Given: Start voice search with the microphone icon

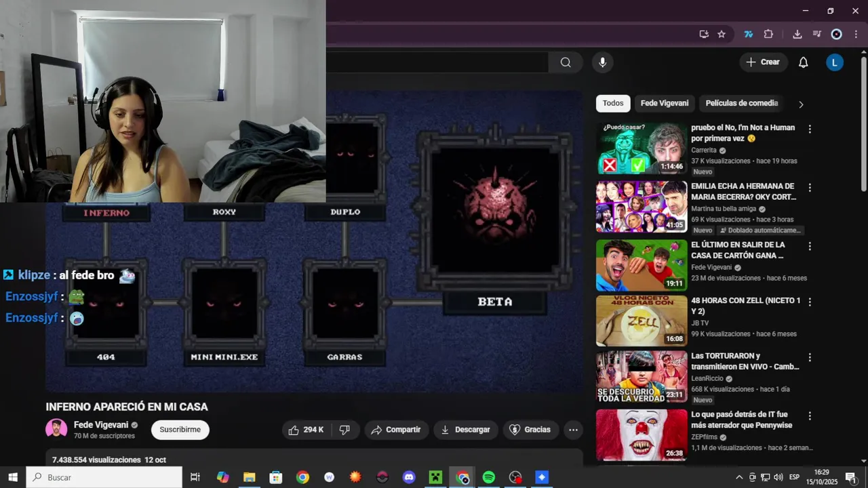Looking at the screenshot, I should [602, 62].
